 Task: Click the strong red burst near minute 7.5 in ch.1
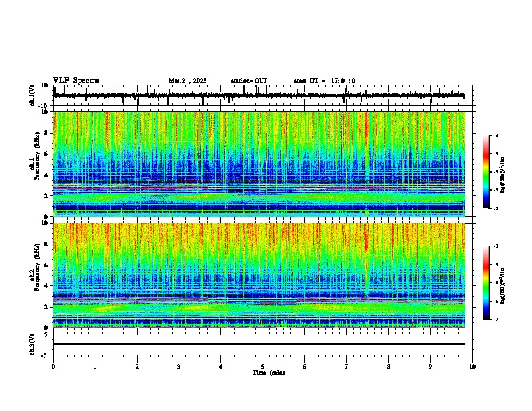tap(367, 129)
